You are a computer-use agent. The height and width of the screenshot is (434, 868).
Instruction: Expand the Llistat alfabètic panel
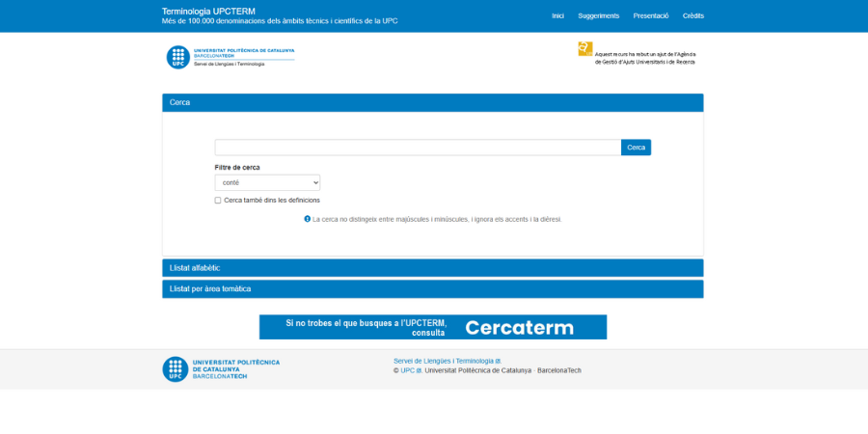coord(433,268)
